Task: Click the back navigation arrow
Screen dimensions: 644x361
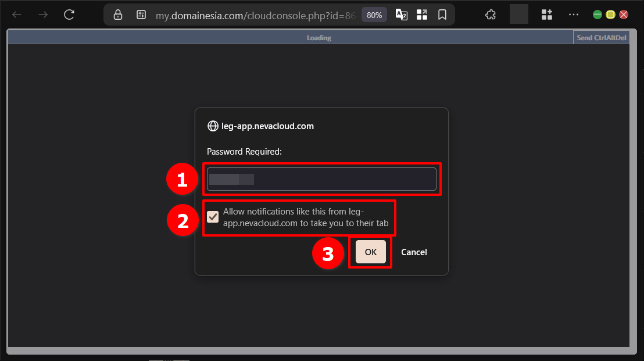Action: coord(16,15)
